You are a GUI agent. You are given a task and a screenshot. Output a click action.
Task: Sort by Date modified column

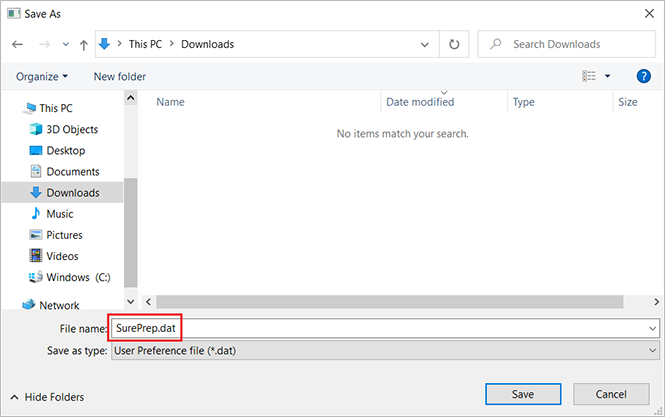coord(420,102)
